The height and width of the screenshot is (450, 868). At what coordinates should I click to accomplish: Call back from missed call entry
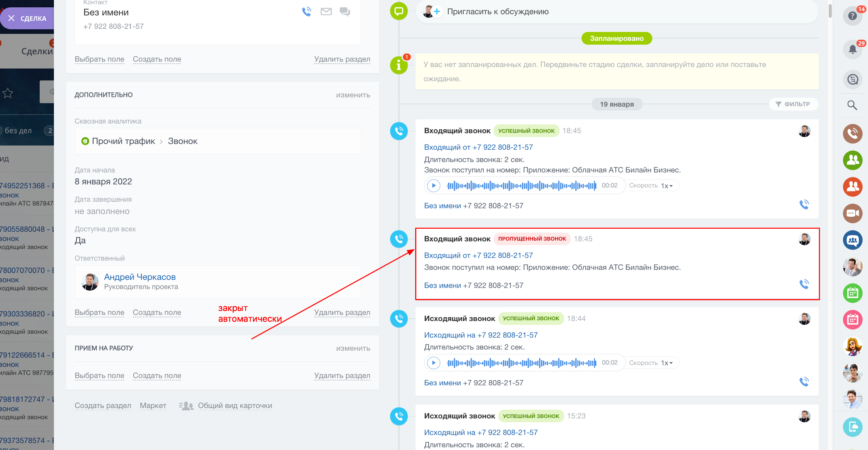pos(804,284)
